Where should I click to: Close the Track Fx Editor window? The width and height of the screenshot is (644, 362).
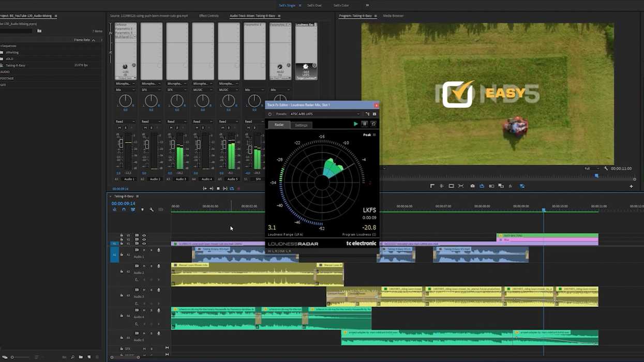point(376,105)
